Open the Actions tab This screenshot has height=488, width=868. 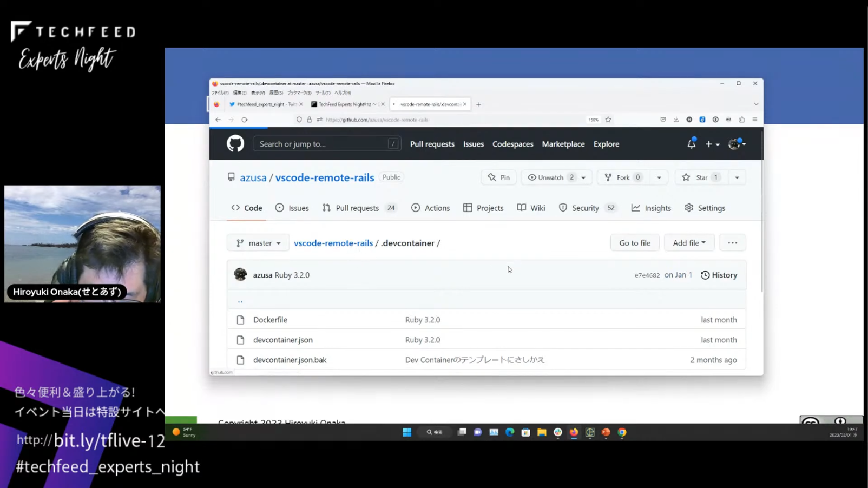[430, 208]
